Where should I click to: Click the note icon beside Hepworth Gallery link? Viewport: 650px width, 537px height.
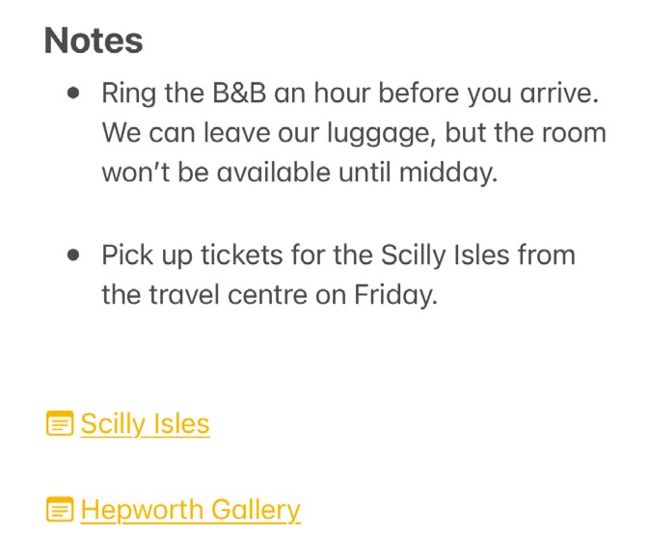click(x=60, y=510)
